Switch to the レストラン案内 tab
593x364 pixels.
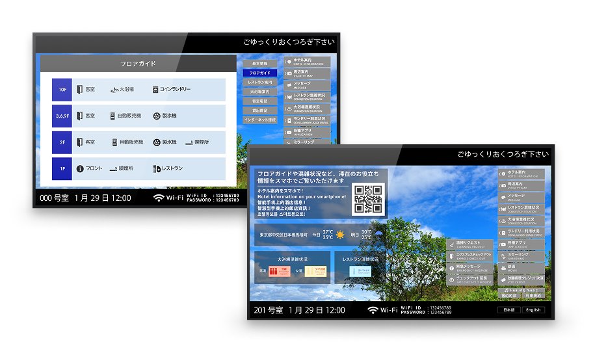pyautogui.click(x=259, y=83)
